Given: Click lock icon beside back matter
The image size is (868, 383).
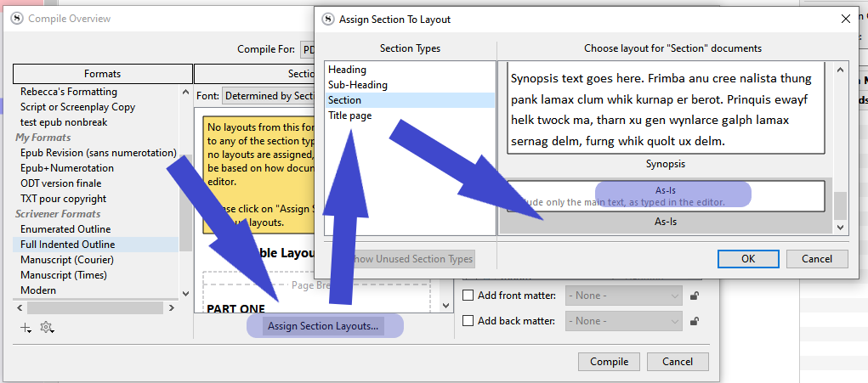Looking at the screenshot, I should (x=695, y=321).
